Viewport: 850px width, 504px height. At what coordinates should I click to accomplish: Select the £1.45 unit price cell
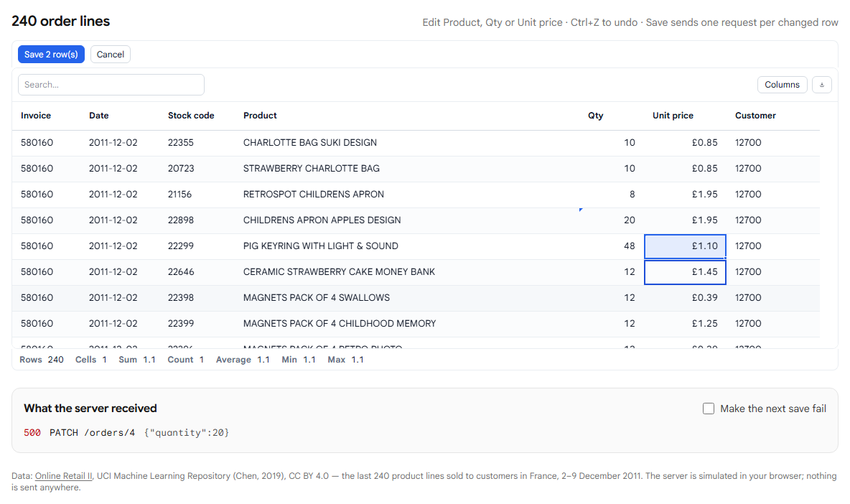tap(685, 272)
